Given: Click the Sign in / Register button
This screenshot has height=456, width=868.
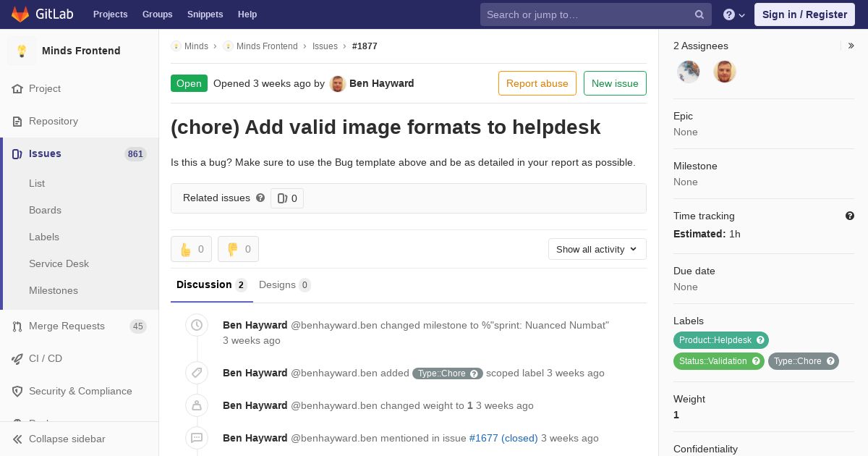Looking at the screenshot, I should pyautogui.click(x=804, y=14).
